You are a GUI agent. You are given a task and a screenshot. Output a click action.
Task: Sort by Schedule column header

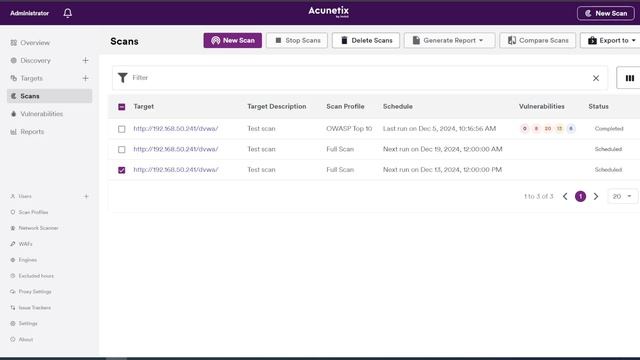pyautogui.click(x=398, y=107)
